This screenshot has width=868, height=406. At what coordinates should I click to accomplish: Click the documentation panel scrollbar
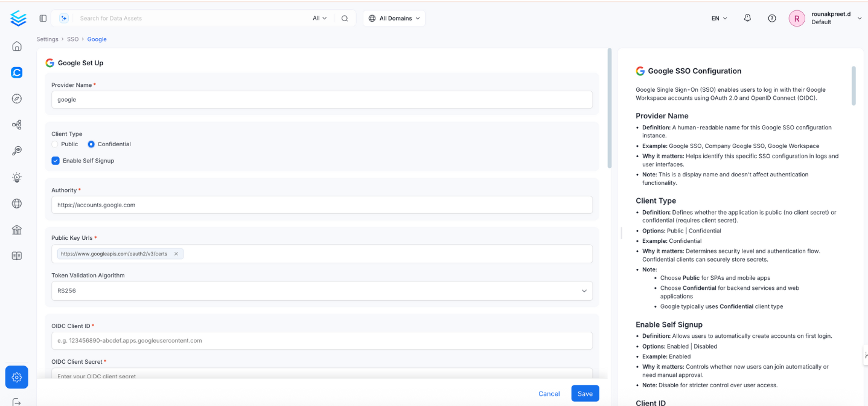click(x=854, y=85)
